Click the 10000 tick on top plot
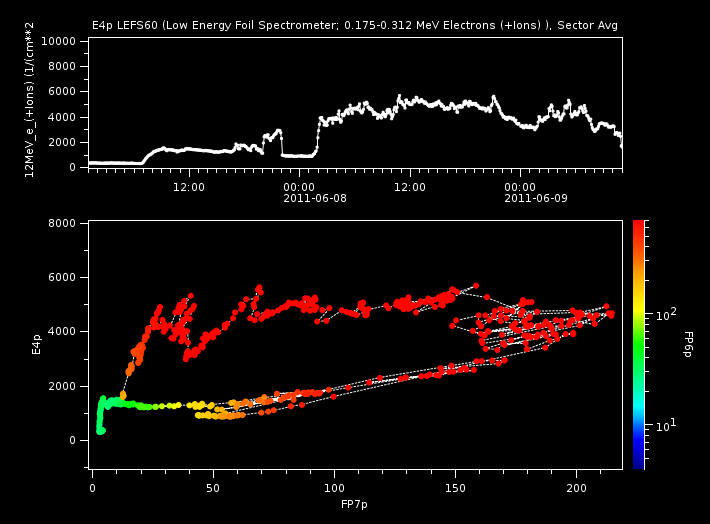710x524 pixels. pos(59,41)
